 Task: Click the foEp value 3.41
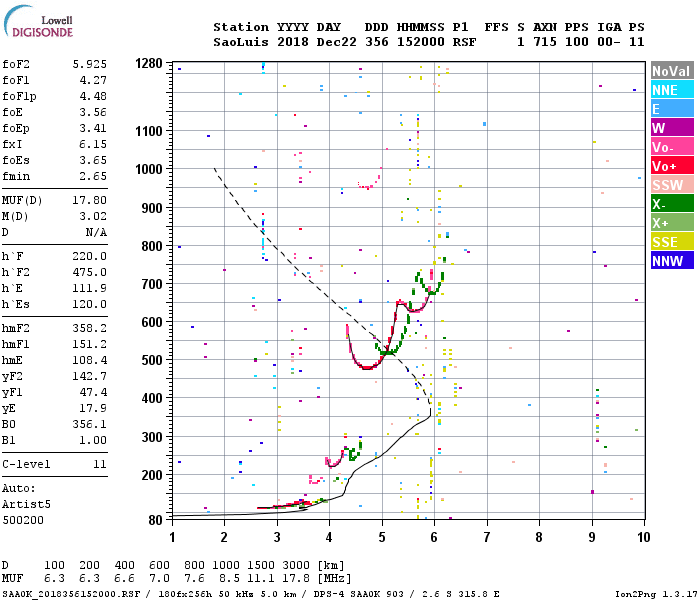93,129
